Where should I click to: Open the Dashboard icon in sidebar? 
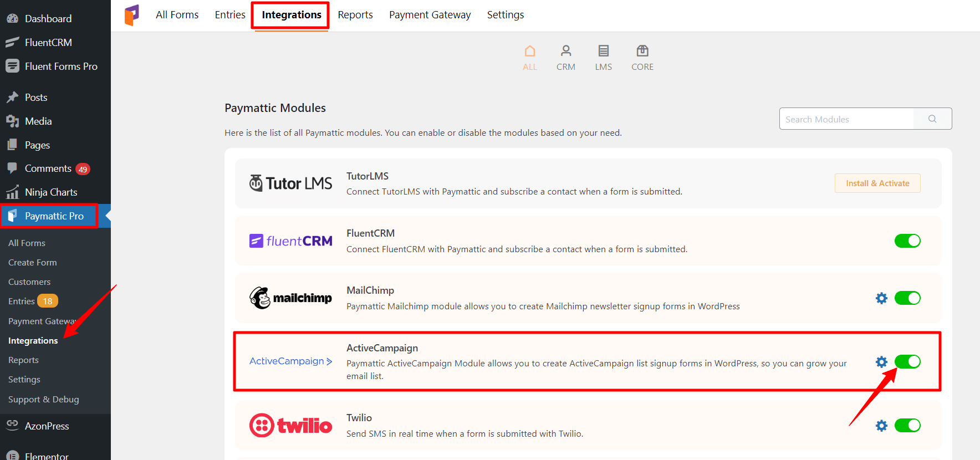(x=12, y=18)
